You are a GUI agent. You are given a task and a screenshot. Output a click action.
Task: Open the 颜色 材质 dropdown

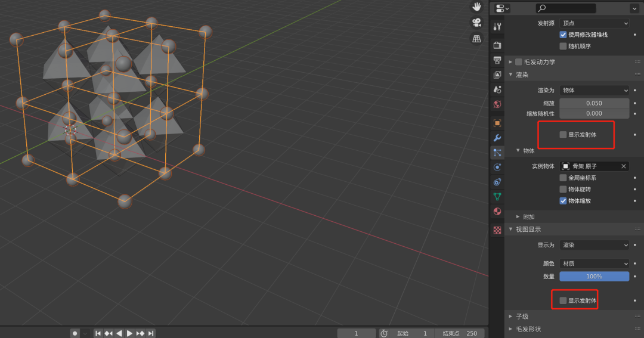595,263
